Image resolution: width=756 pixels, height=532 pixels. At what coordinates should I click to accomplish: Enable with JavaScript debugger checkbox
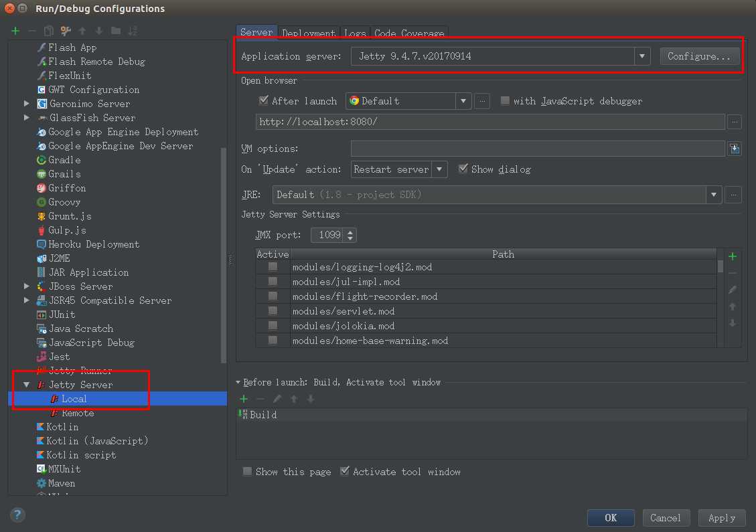(x=505, y=101)
